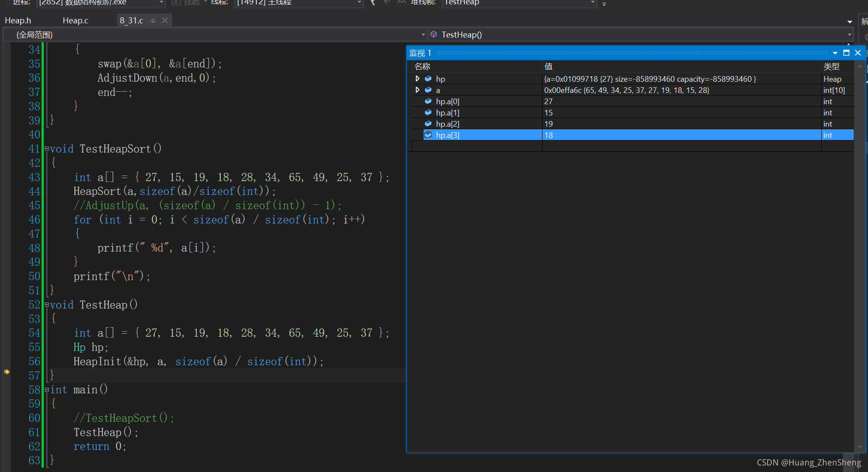Switch to the Heap.h tab
Viewport: 868px width, 472px height.
click(x=18, y=21)
